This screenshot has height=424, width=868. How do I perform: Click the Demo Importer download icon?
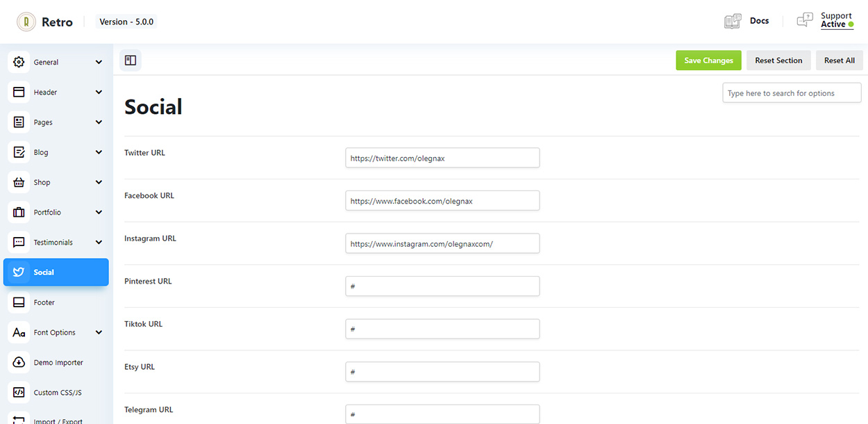click(19, 362)
